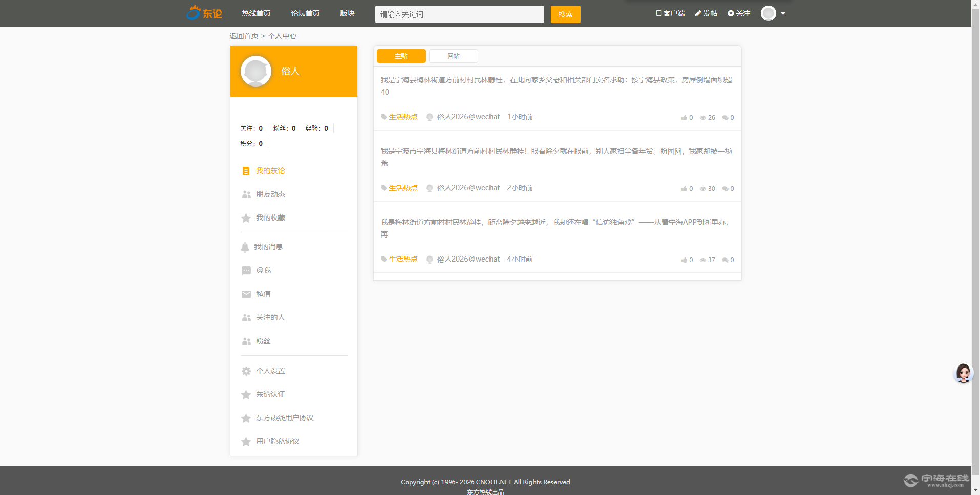Click the 生活热点 tag on second post

click(x=403, y=188)
